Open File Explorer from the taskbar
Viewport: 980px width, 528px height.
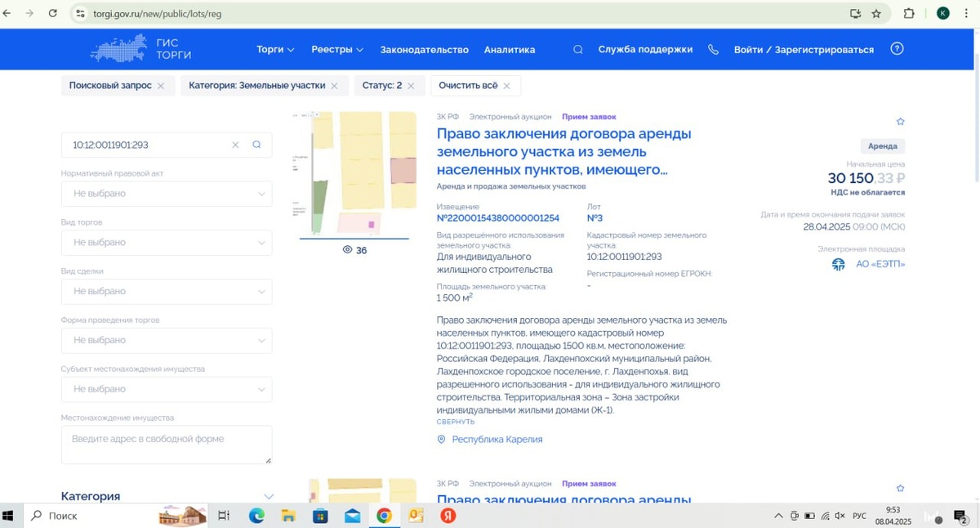(288, 516)
